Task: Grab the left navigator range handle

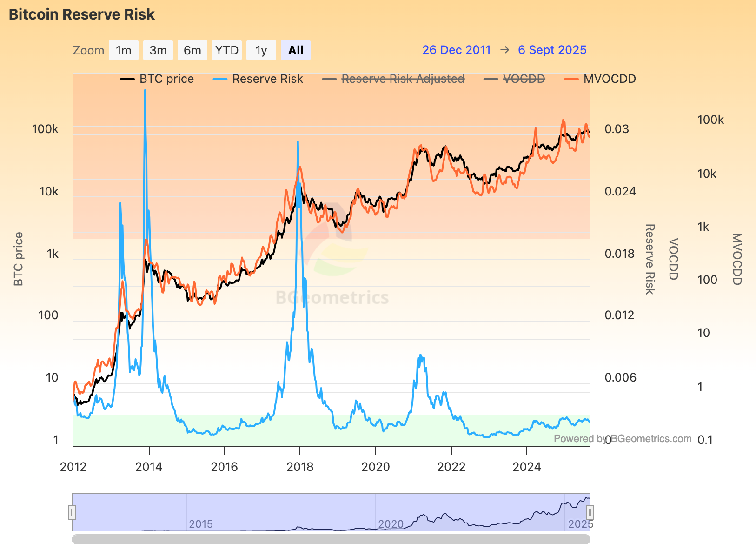Action: (72, 513)
